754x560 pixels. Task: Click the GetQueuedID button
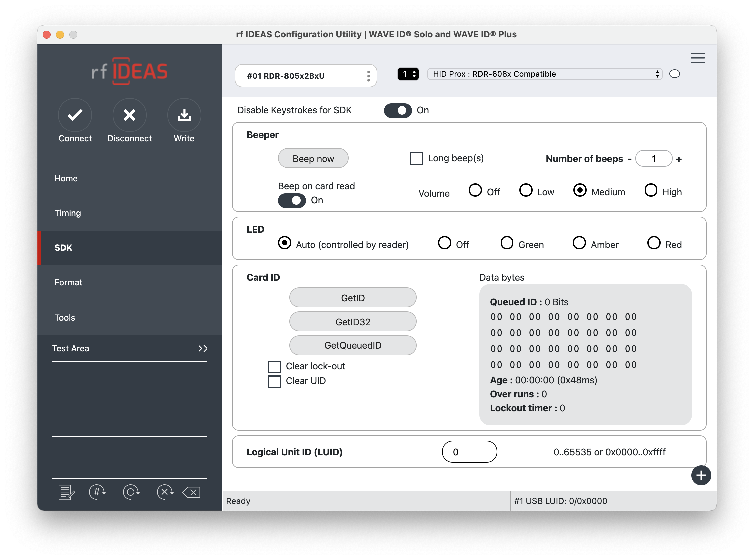(x=353, y=345)
